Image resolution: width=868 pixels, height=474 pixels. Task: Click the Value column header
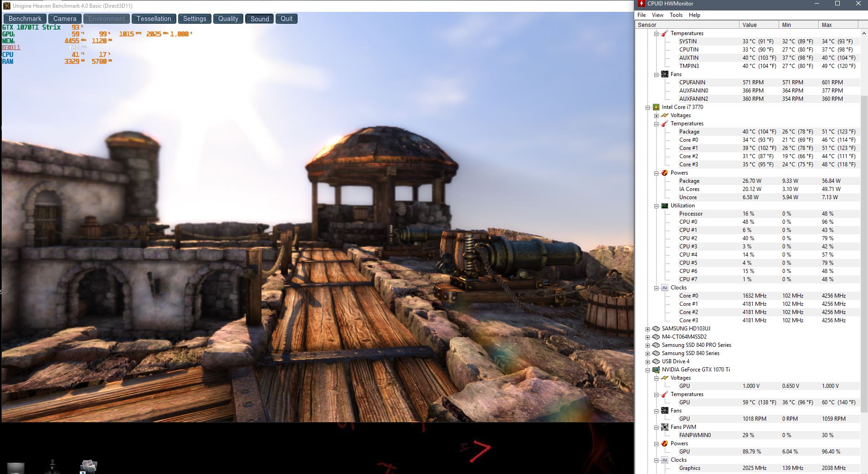pos(759,25)
